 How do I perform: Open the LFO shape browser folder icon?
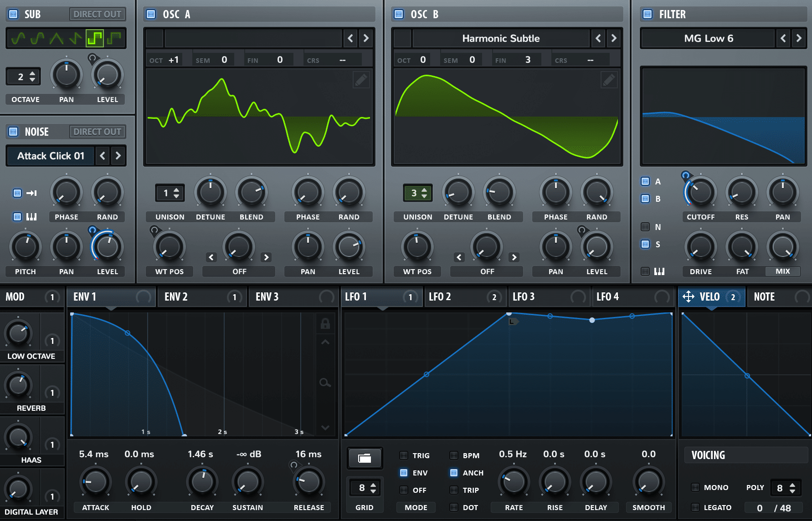tap(364, 459)
